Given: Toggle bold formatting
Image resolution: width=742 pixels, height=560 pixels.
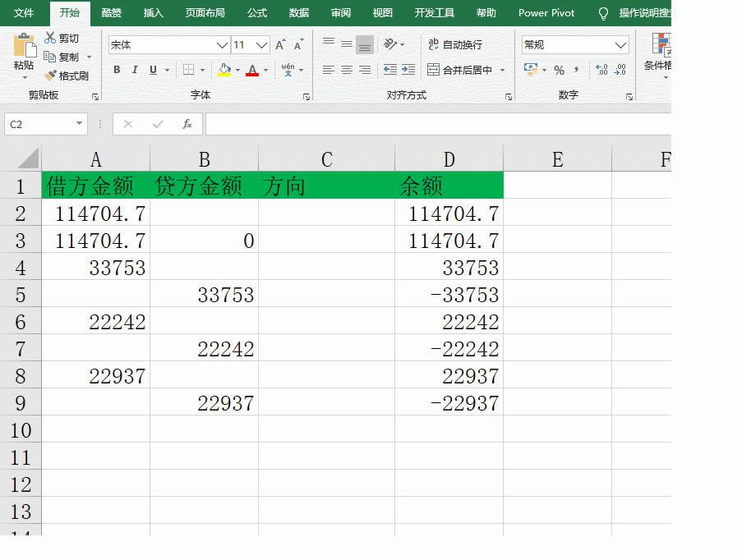Looking at the screenshot, I should (x=117, y=70).
